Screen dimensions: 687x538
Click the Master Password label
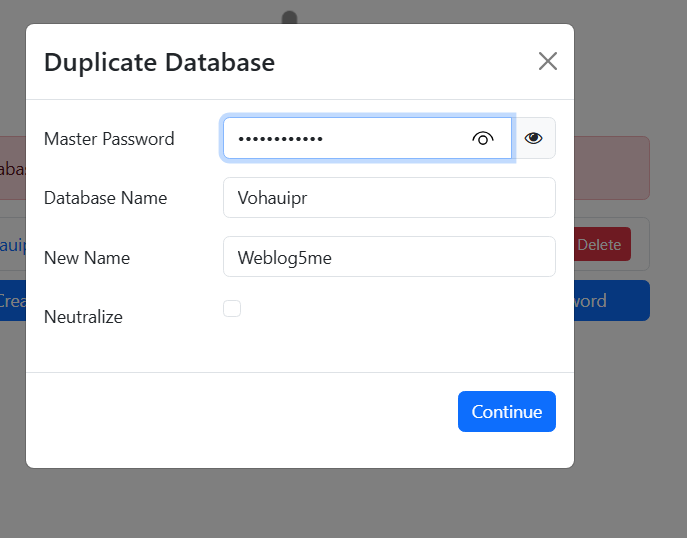pyautogui.click(x=109, y=139)
